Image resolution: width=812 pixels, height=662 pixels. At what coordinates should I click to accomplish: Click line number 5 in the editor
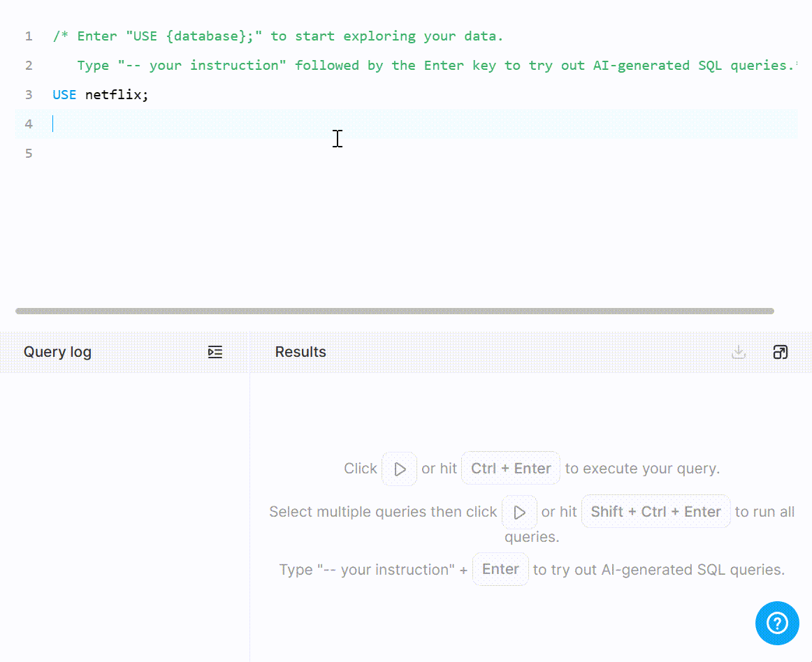coord(29,153)
